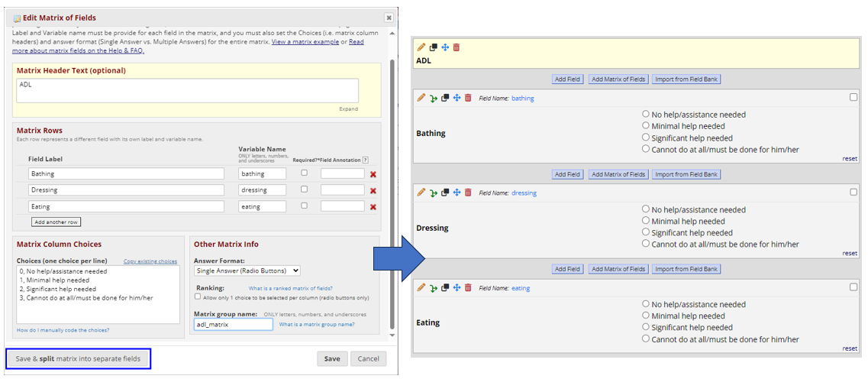Image resolution: width=868 pixels, height=379 pixels.
Task: Enable ranking one choice per column checkbox
Action: (198, 296)
